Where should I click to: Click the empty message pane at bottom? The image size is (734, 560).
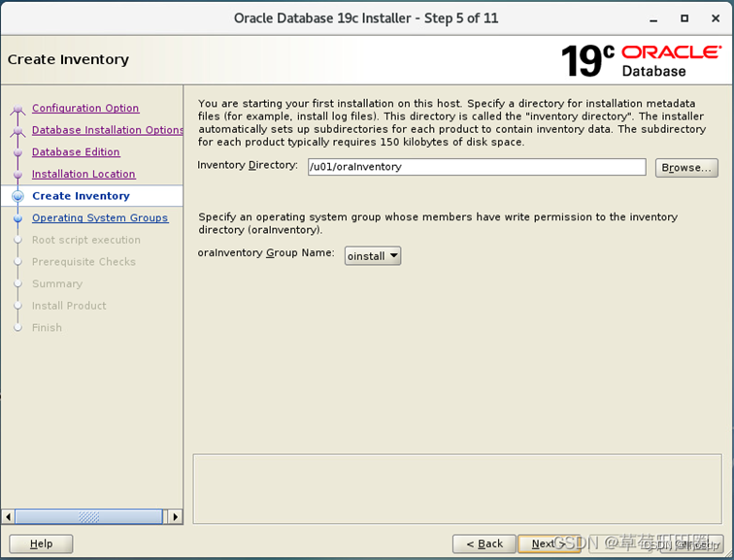click(457, 489)
